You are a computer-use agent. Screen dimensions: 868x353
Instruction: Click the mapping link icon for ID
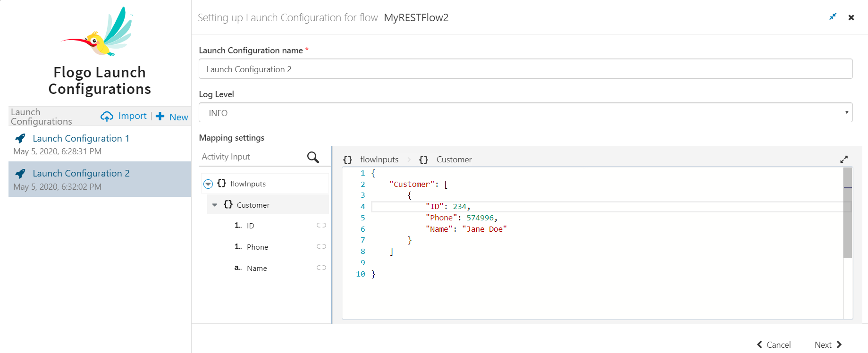(321, 226)
